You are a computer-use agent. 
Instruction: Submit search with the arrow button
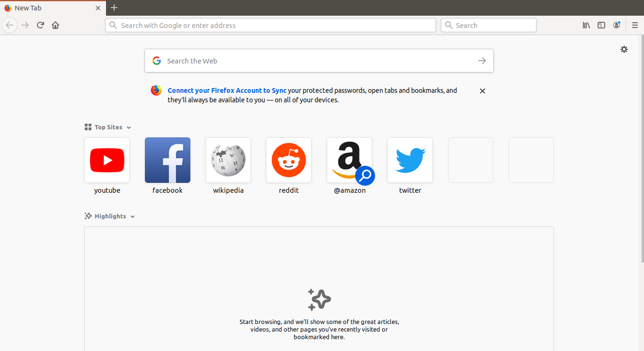[482, 61]
